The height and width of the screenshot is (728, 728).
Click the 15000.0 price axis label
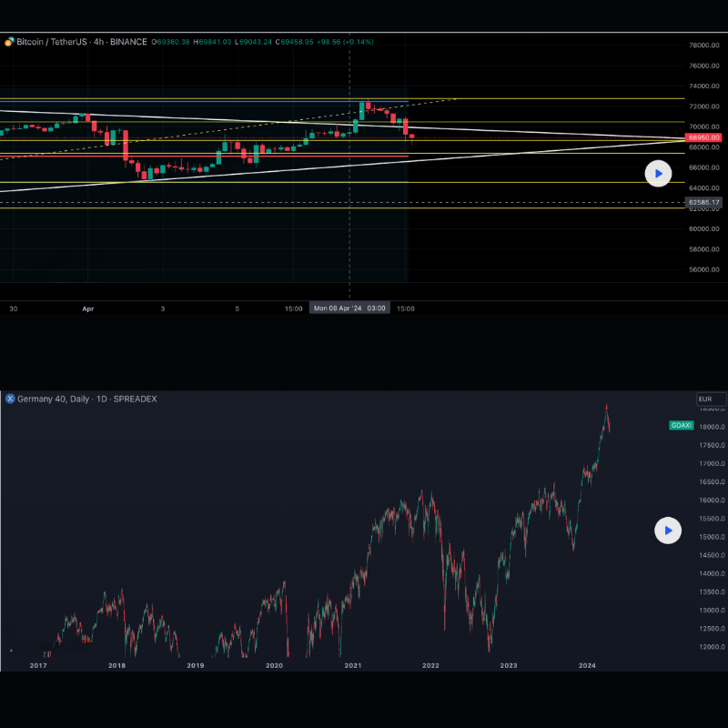click(712, 537)
